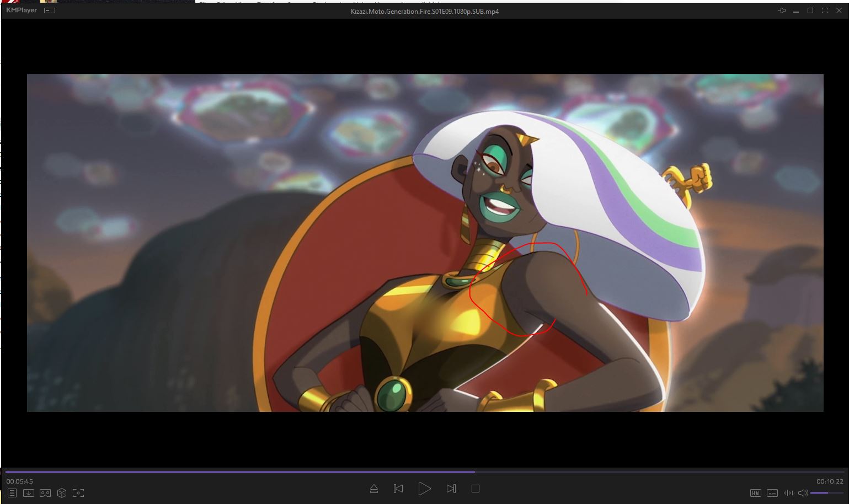Stop playback with the square button
This screenshot has height=504, width=849.
(476, 489)
